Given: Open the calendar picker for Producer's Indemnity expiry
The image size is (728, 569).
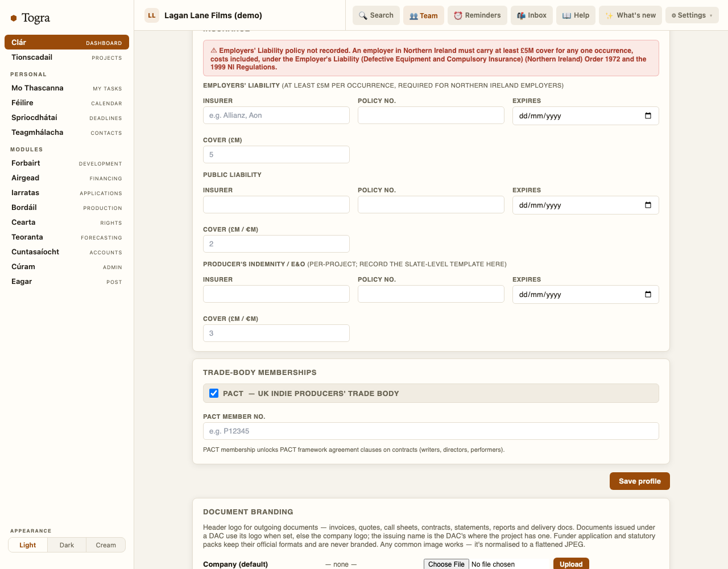Looking at the screenshot, I should (648, 294).
